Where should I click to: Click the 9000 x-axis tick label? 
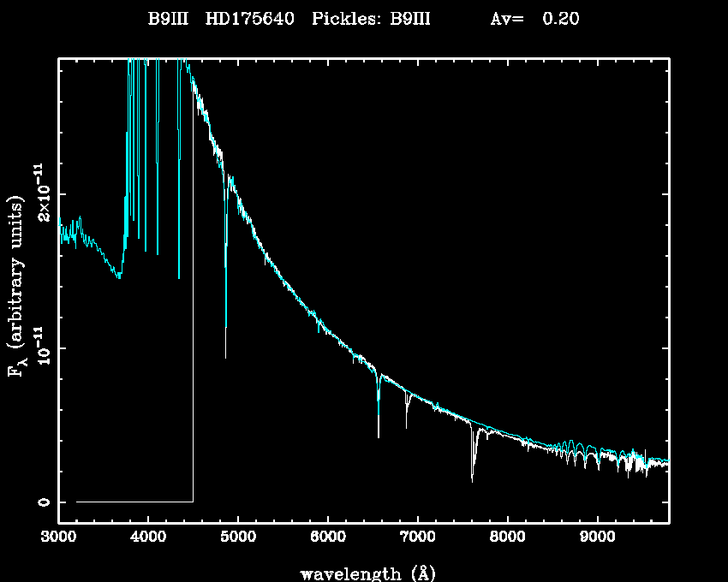[598, 539]
